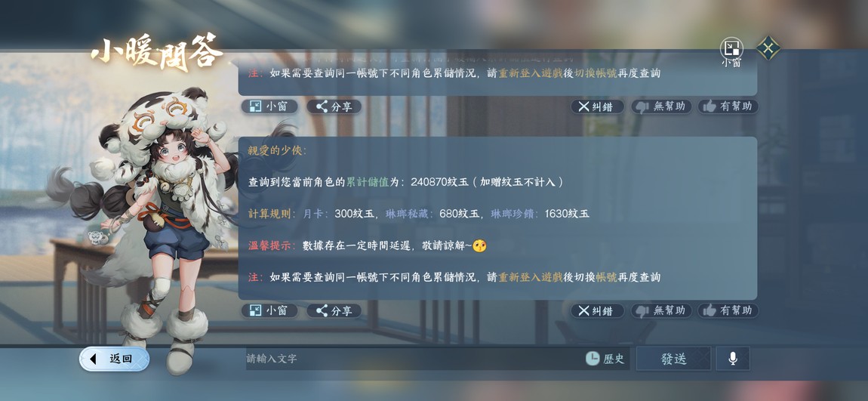
Task: Click 發送 send button
Action: tap(674, 359)
